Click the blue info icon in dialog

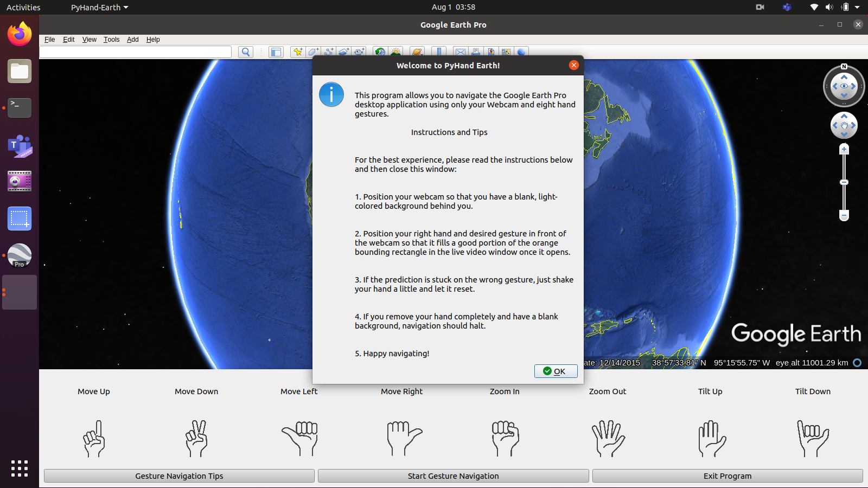(x=331, y=94)
